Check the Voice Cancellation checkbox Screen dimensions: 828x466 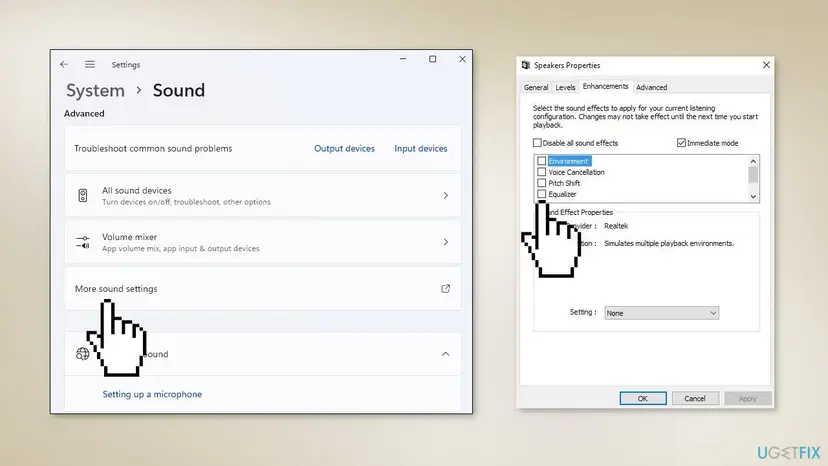click(541, 172)
